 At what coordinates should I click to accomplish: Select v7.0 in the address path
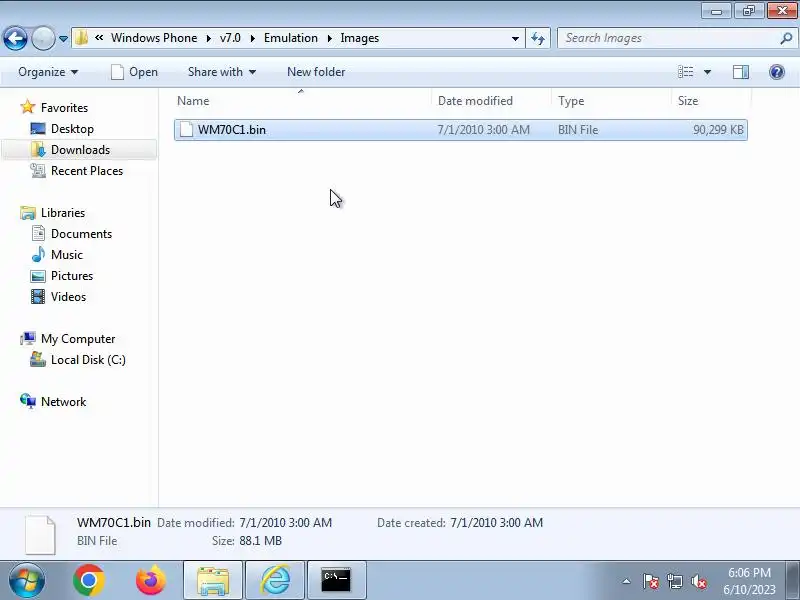pyautogui.click(x=230, y=38)
